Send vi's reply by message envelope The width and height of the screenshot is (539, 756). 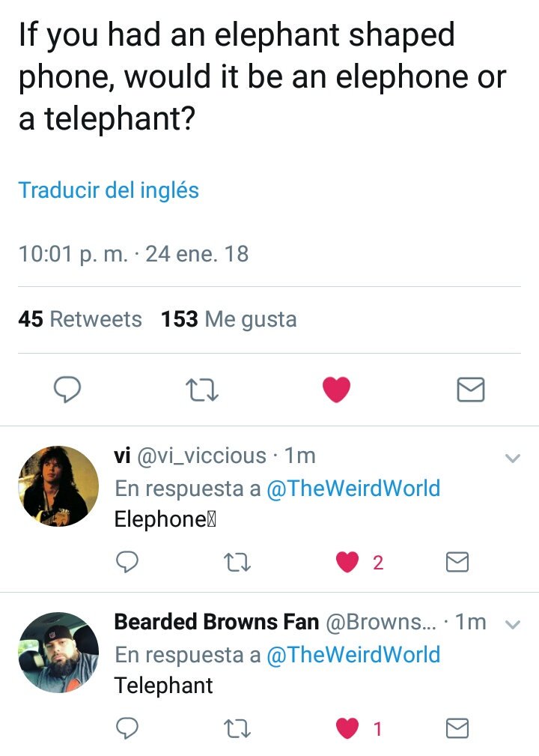tap(457, 562)
